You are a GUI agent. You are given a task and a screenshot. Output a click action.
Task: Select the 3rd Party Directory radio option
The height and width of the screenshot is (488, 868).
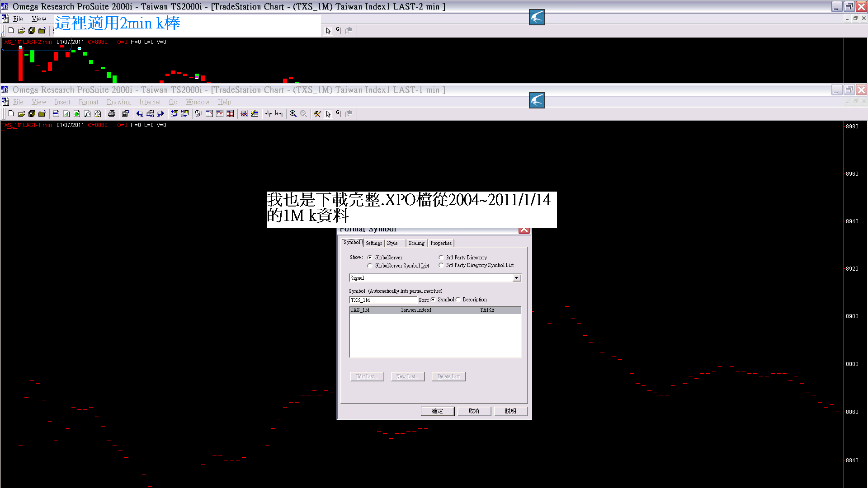coord(441,258)
